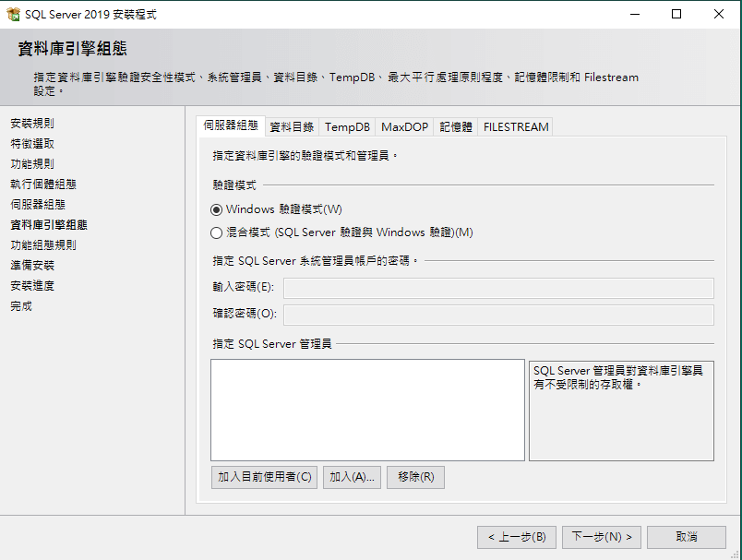Screen dimensions: 742x560
Task: Minimize the installer window
Action: click(x=634, y=14)
